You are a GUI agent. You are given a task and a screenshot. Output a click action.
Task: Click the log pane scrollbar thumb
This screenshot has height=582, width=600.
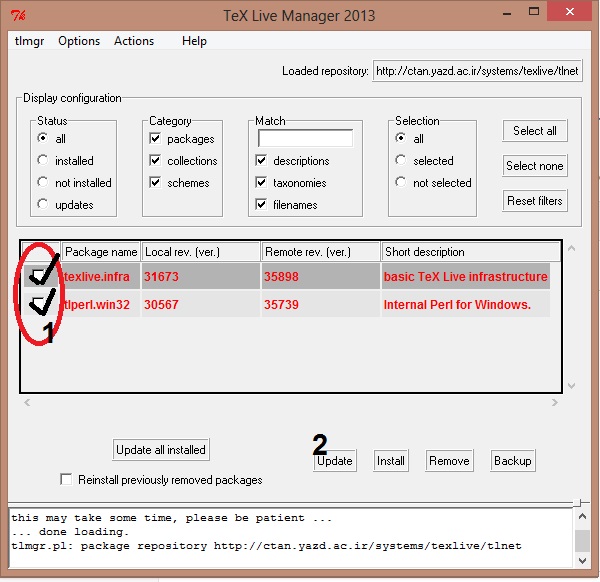[x=582, y=541]
